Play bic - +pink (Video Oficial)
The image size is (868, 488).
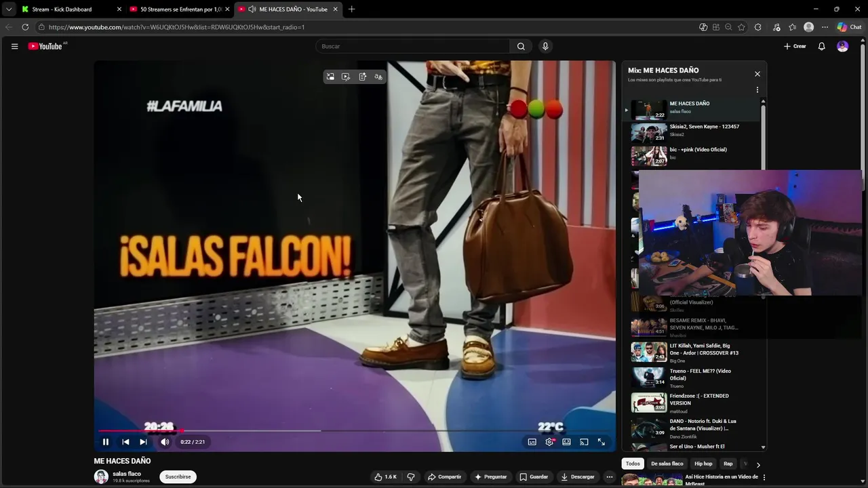coord(692,155)
